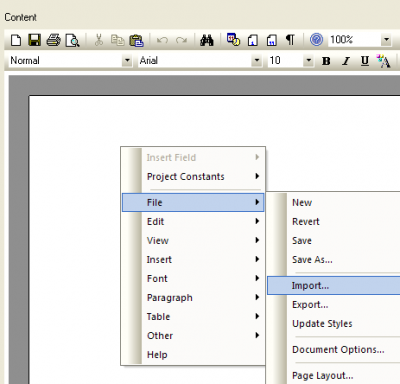The width and height of the screenshot is (400, 384).
Task: Open the Insert context submenu
Action: 193,259
